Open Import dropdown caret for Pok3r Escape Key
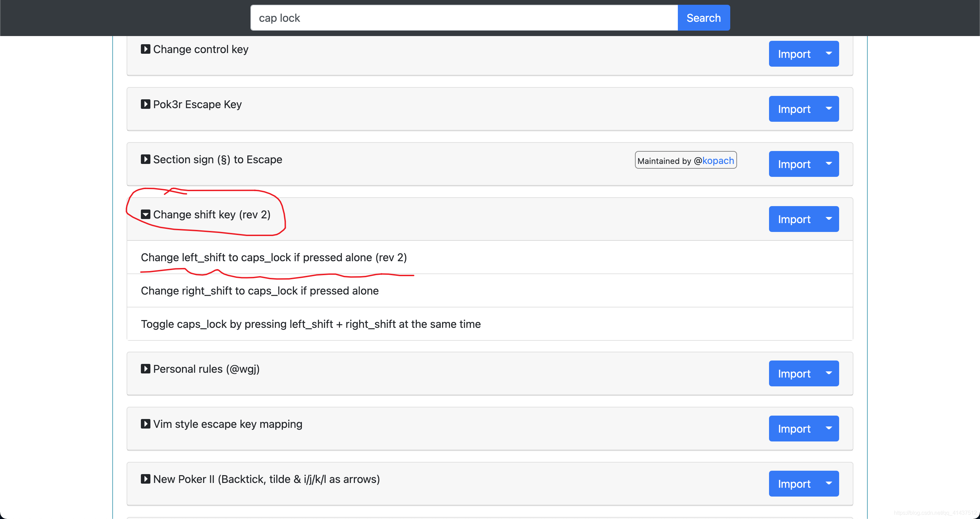 (x=829, y=109)
